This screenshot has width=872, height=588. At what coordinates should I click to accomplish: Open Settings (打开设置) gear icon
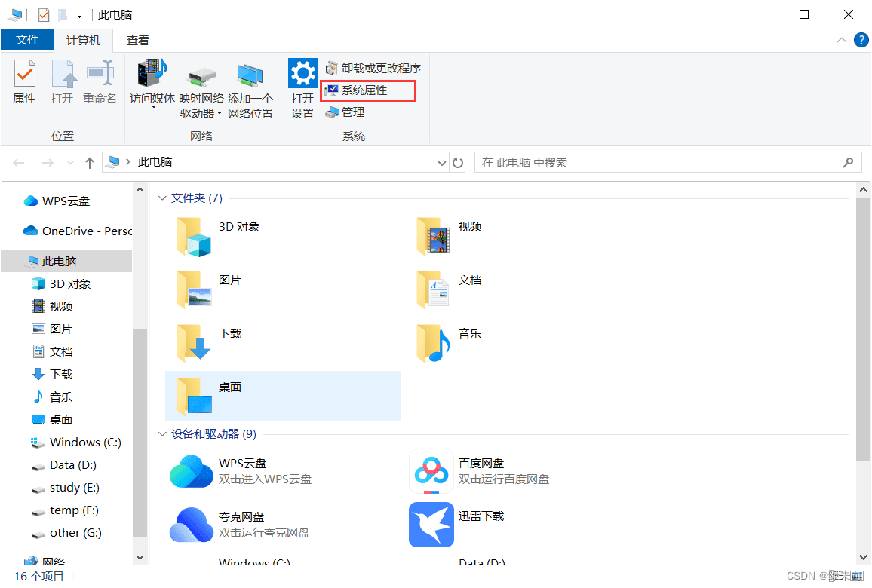[302, 73]
